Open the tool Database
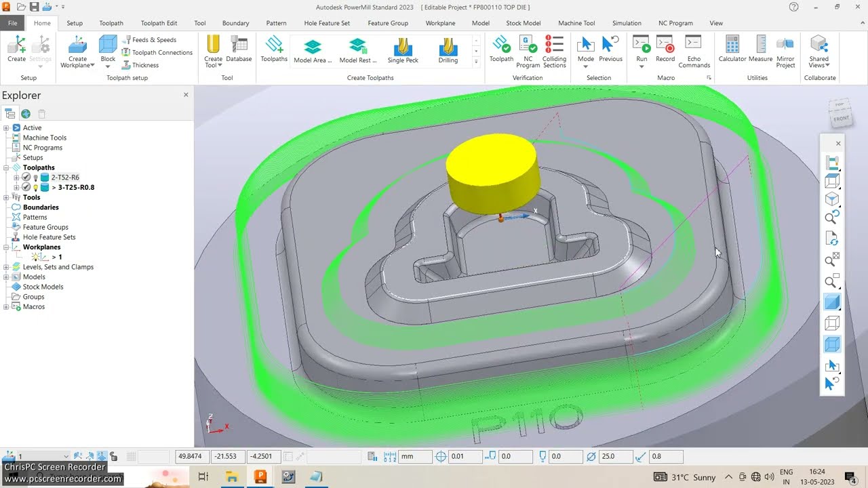 (239, 49)
